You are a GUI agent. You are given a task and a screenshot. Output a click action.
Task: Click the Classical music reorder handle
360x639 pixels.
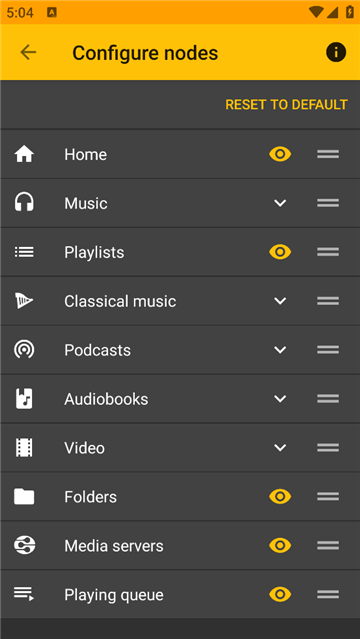coord(328,301)
